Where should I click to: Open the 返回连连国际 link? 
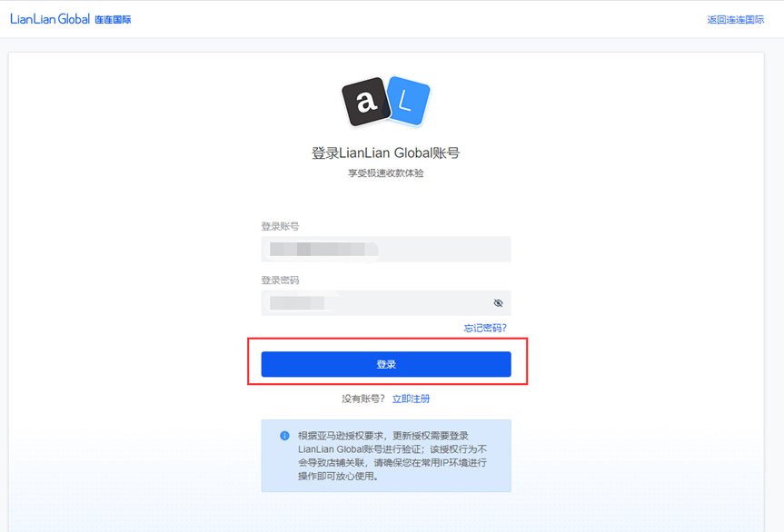(735, 19)
